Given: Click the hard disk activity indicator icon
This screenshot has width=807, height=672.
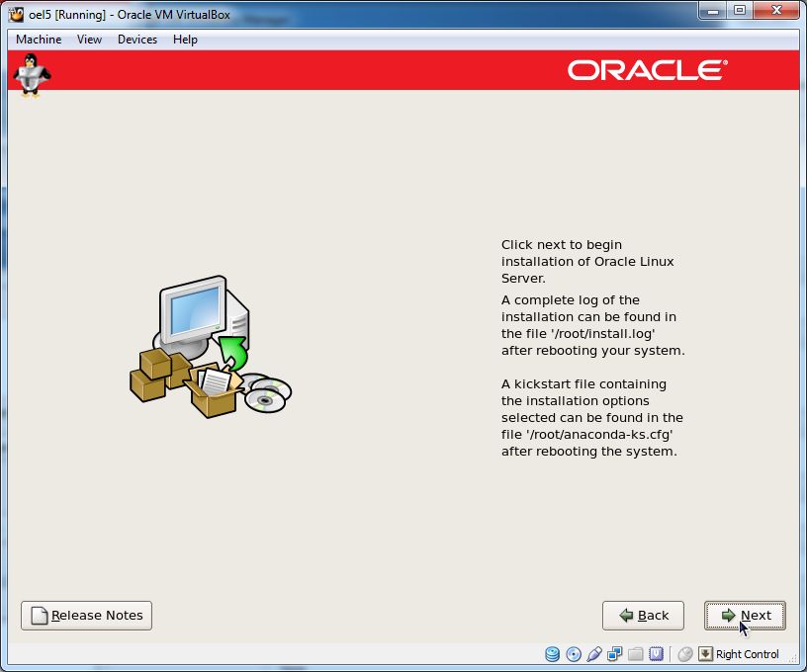Looking at the screenshot, I should click(x=552, y=654).
